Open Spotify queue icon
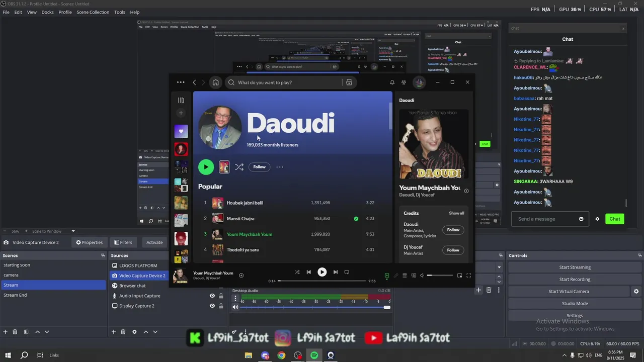The height and width of the screenshot is (362, 644). pos(405,276)
